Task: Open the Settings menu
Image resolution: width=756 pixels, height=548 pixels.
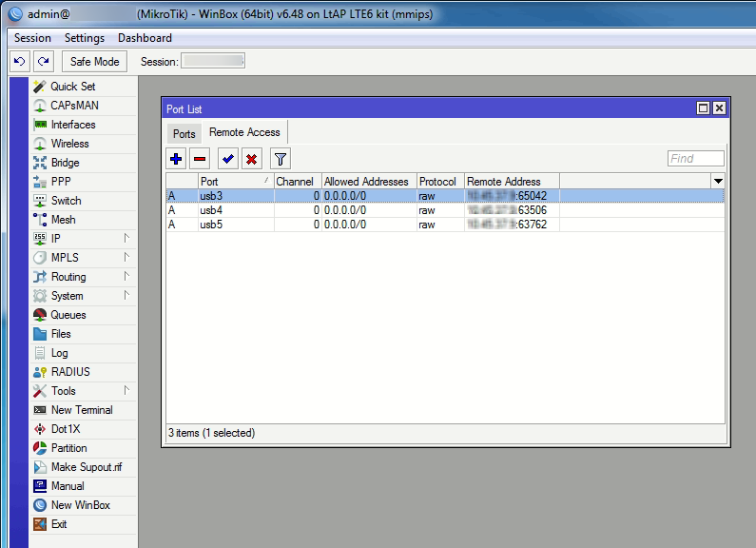Action: [x=85, y=38]
